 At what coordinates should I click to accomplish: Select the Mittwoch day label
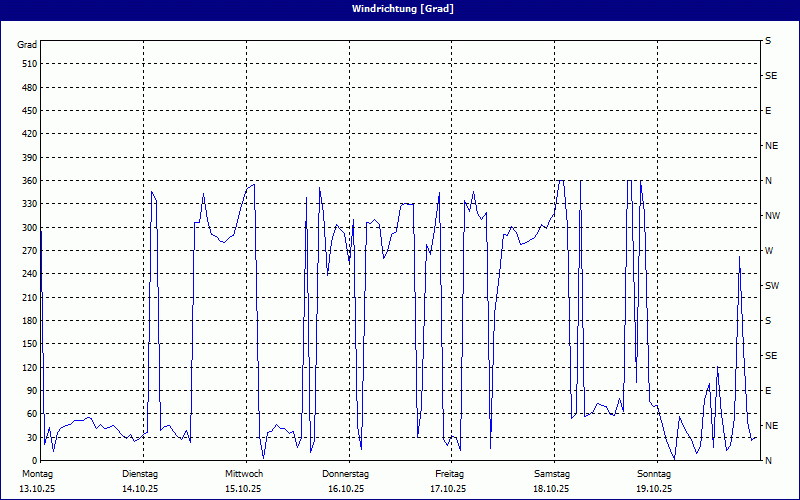point(243,473)
